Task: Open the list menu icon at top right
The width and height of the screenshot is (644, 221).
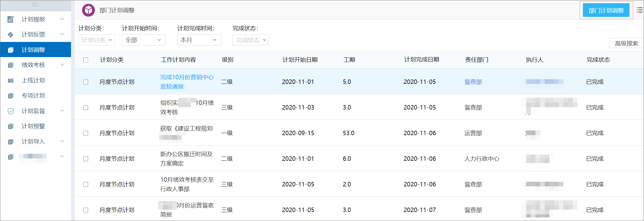Action: (x=639, y=10)
